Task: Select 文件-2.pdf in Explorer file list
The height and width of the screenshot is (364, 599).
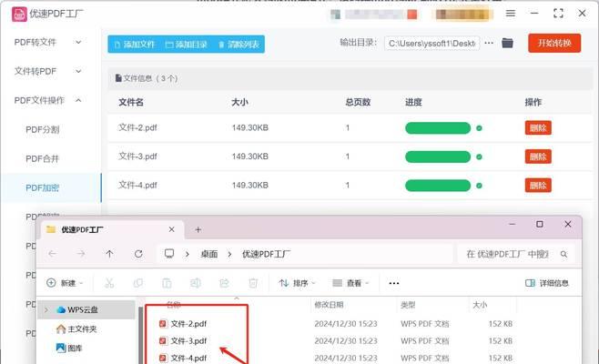Action: click(x=183, y=324)
